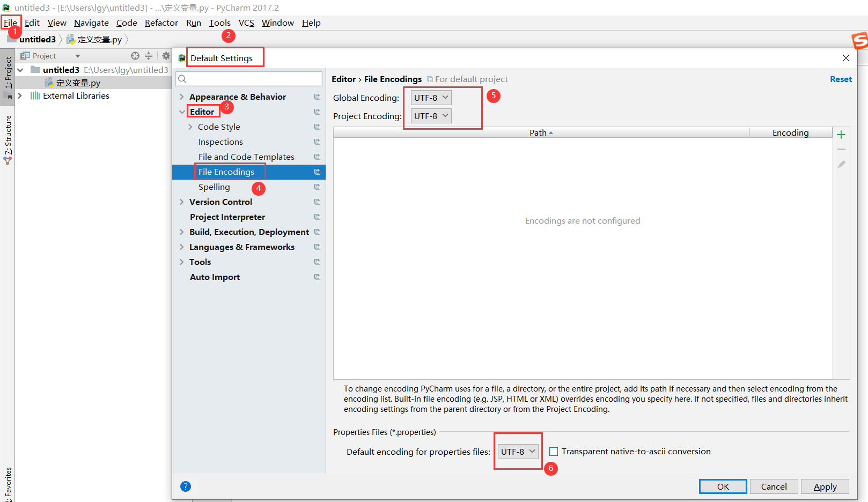Screen dimensions: 868x502
Task: Open the Run menu
Action: 194,23
